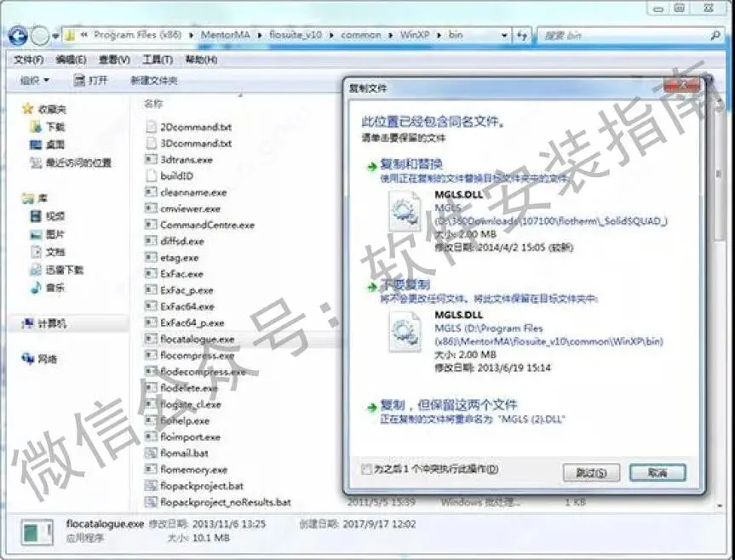The image size is (735, 560).
Task: Click the cleanname.exe file icon
Action: [151, 192]
